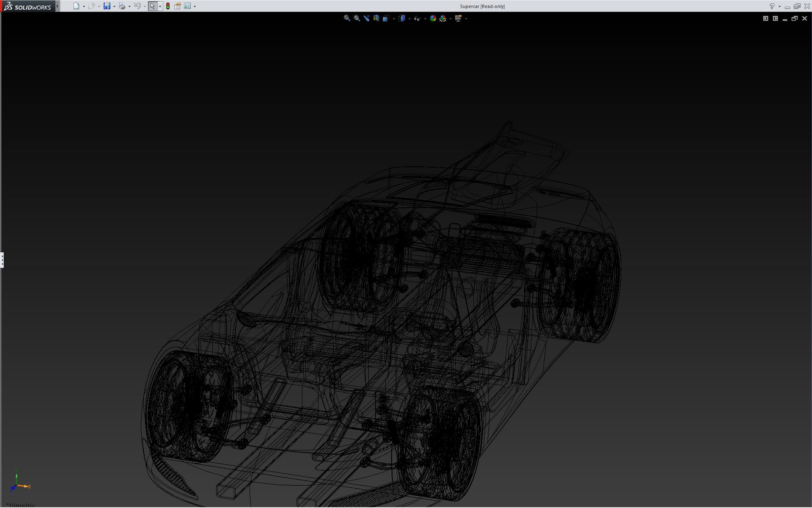Activate the Zoom to Area tool

[x=357, y=18]
